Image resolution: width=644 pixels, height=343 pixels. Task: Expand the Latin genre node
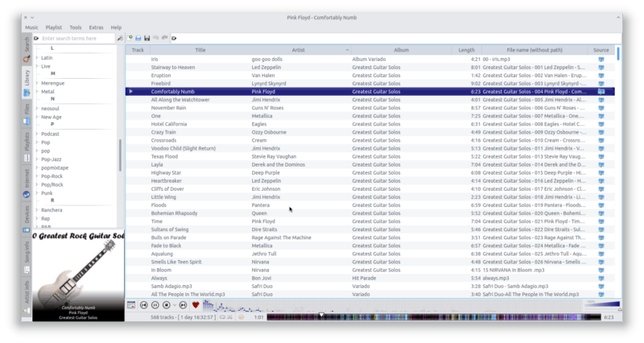(37, 58)
